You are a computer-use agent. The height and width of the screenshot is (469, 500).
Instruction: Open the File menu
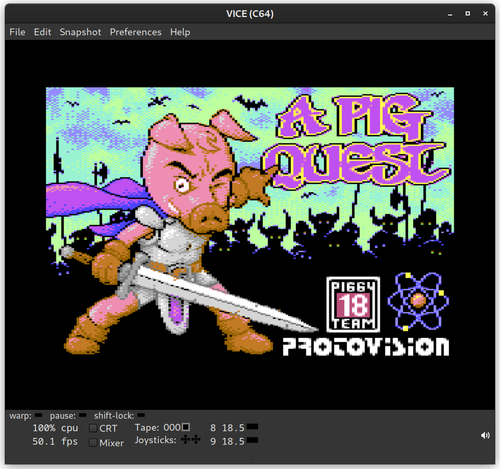coord(17,32)
